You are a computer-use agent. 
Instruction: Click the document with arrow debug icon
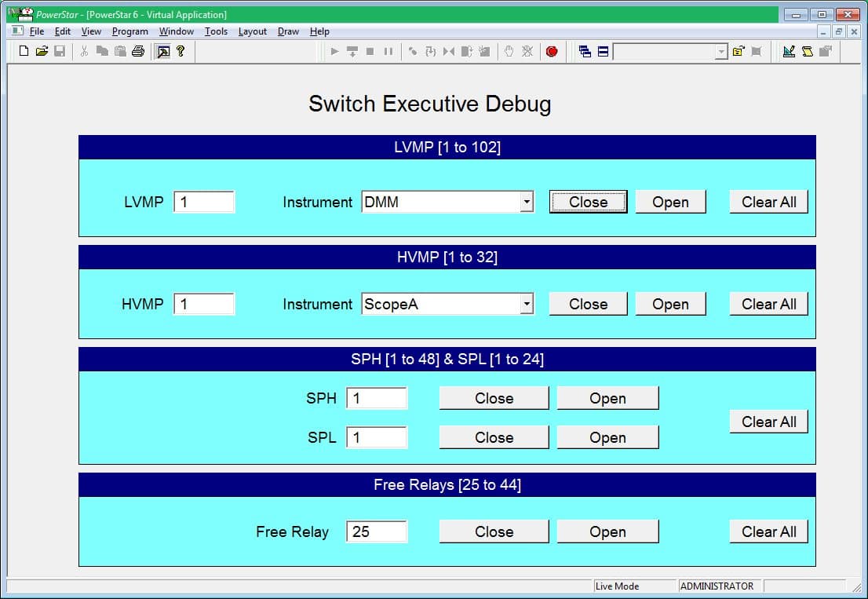pos(467,52)
